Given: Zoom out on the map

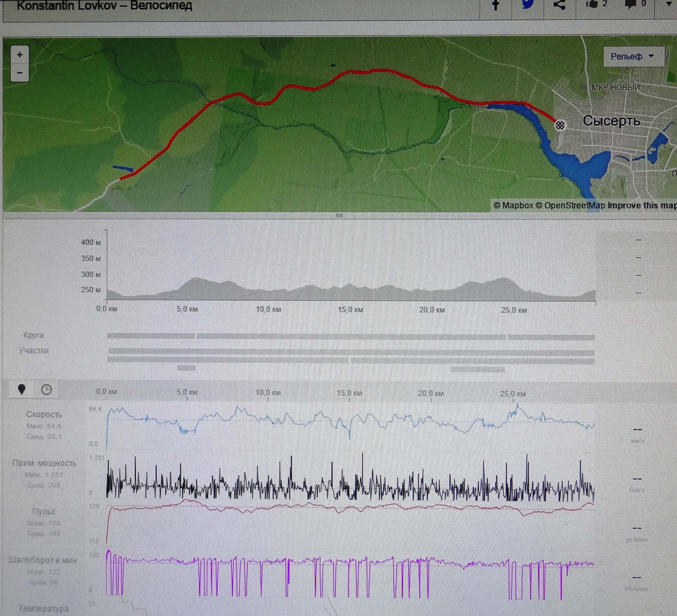Looking at the screenshot, I should pos(20,73).
